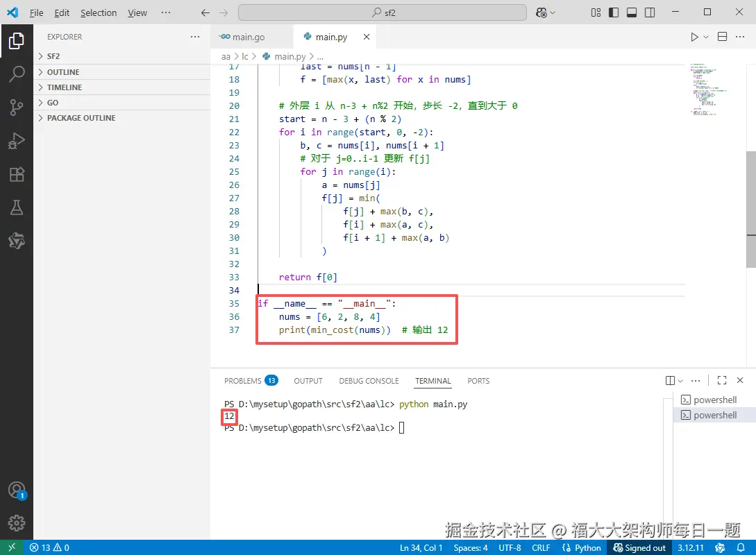Screen dimensions: 756x555
Task: Switch to the OUTPUT panel tab
Action: tap(308, 381)
